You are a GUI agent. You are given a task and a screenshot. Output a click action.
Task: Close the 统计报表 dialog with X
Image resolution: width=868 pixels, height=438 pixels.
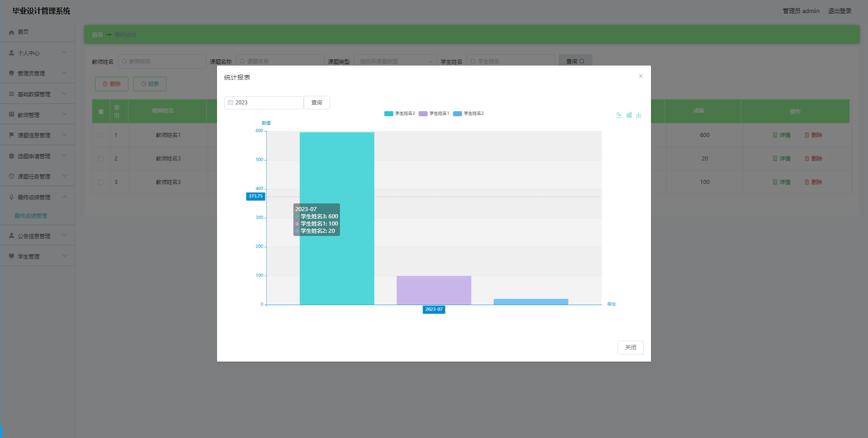click(641, 76)
